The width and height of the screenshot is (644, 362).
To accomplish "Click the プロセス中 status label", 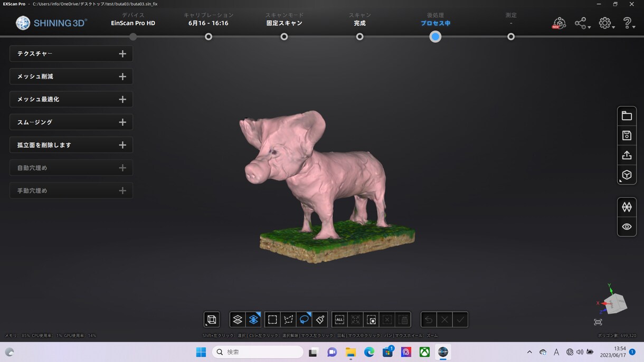I will pos(435,23).
